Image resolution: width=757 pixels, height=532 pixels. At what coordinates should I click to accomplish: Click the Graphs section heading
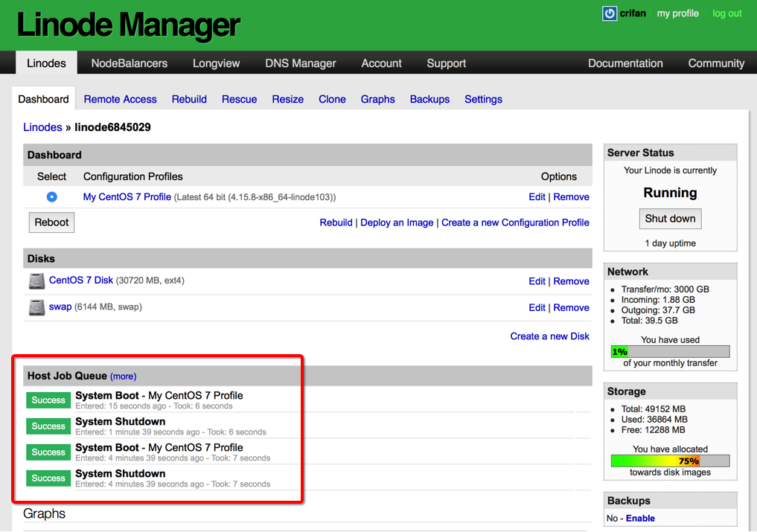pos(44,513)
